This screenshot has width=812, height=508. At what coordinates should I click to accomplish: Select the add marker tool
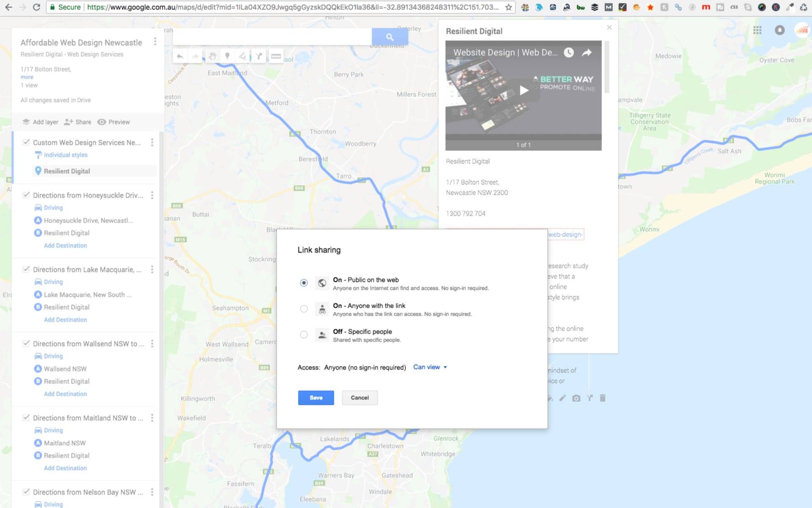pos(227,56)
